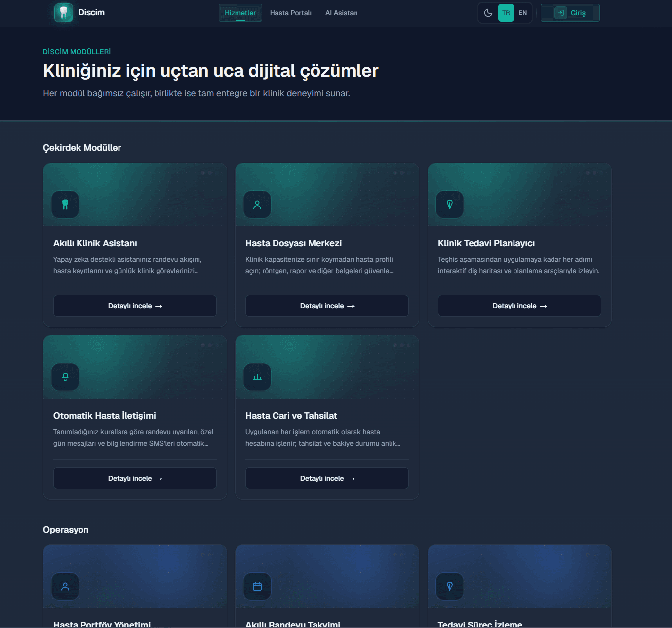Click tooth outline icon on Klinik Tedavi Planlayıcı card
Screen dimensions: 672x628
coord(450,205)
